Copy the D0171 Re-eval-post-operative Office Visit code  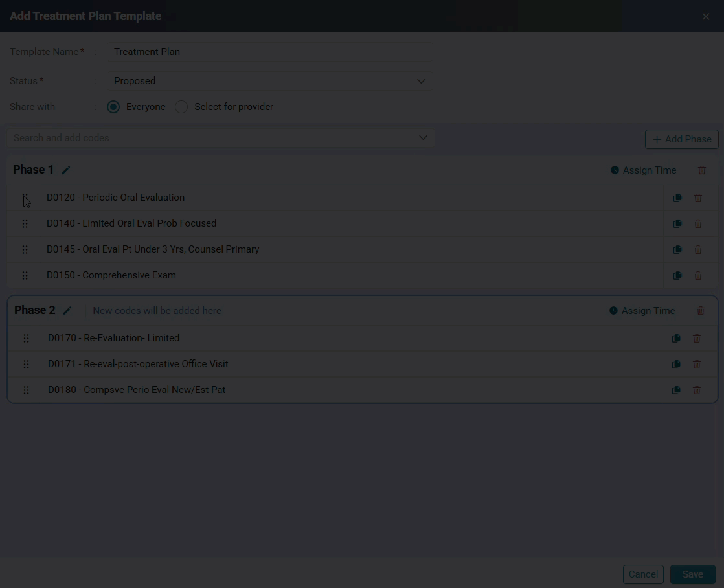pos(676,364)
